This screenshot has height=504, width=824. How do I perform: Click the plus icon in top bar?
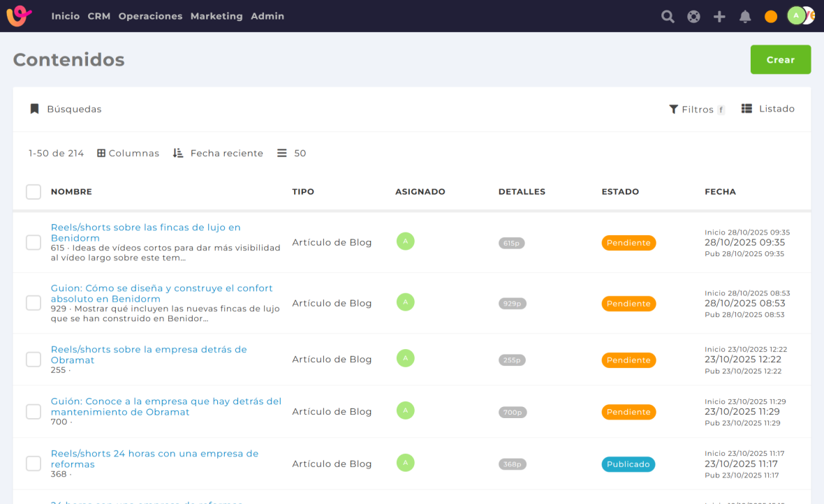click(719, 17)
